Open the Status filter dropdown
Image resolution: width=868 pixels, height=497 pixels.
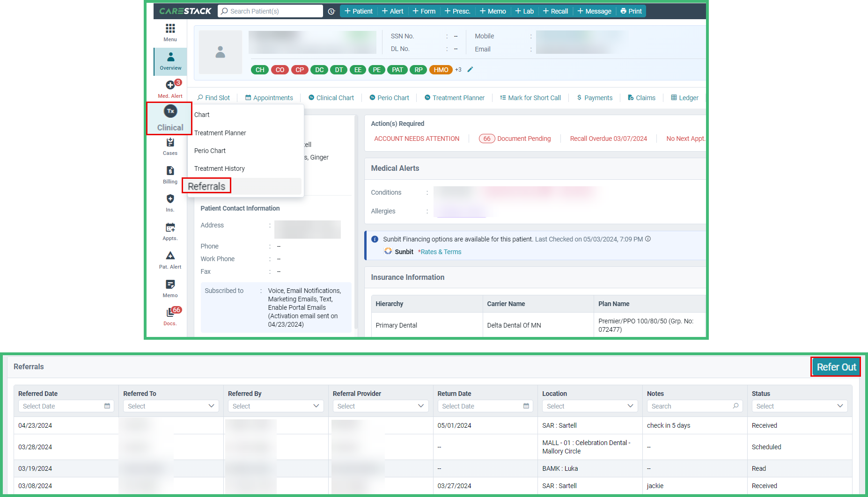799,406
